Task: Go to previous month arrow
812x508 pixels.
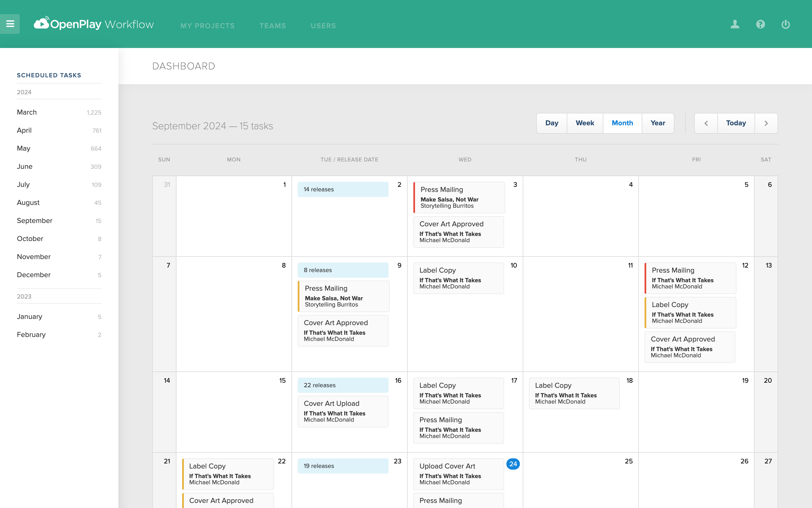Action: (706, 123)
